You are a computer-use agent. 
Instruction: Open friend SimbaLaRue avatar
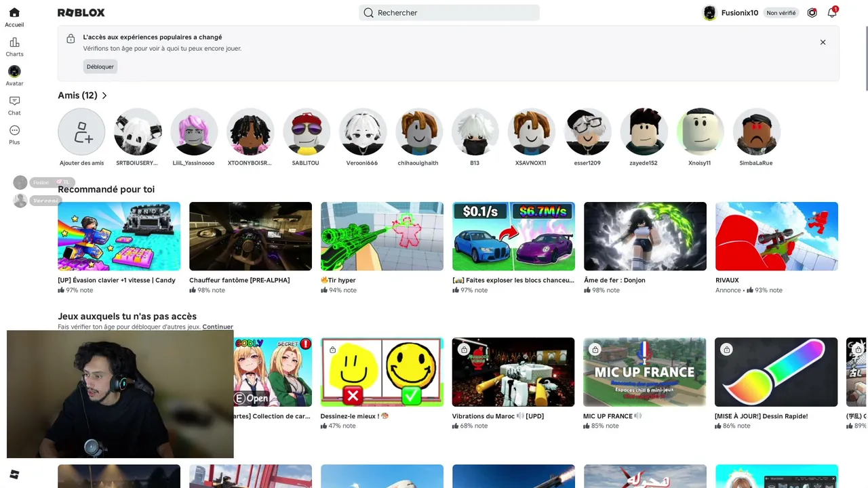[x=757, y=132]
